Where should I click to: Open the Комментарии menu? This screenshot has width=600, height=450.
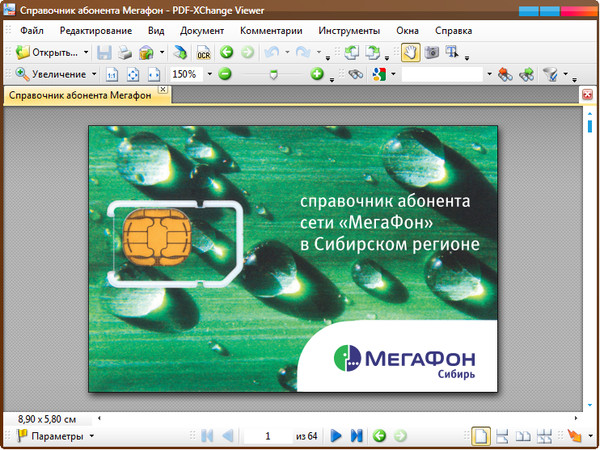tap(271, 31)
